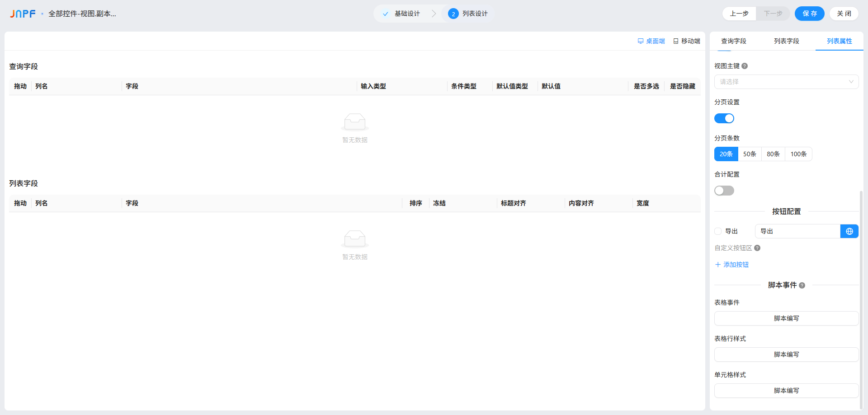868x415 pixels.
Task: Click the 导出 button name input field
Action: point(797,231)
